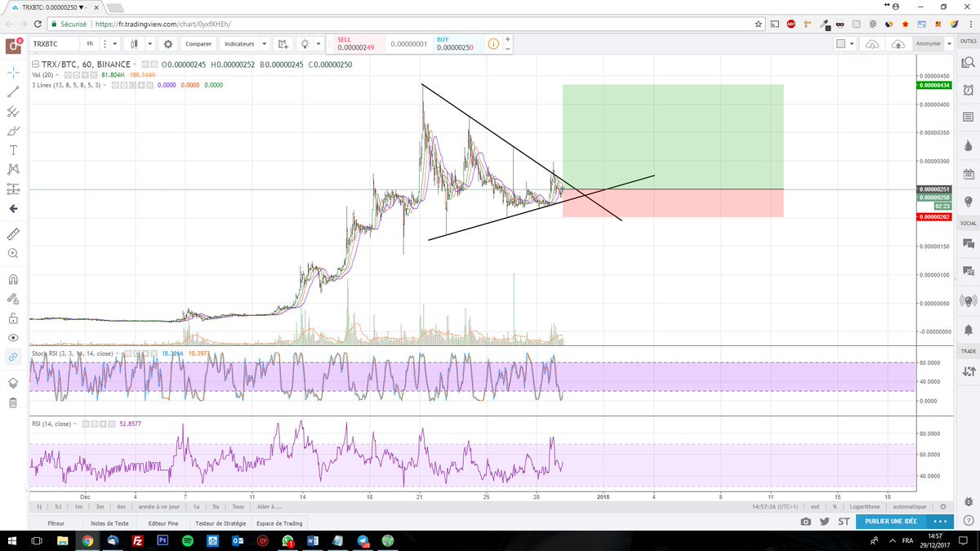Expand the Indicateurs dropdown arrow
This screenshot has height=551, width=980.
pyautogui.click(x=263, y=42)
